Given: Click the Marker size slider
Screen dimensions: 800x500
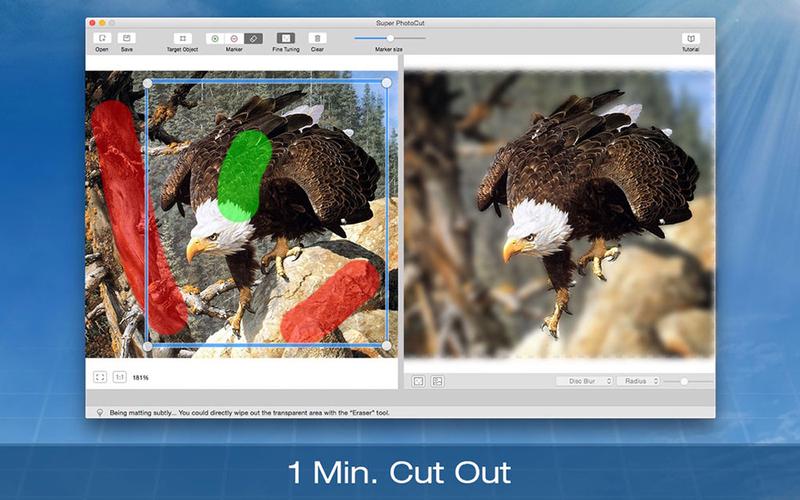Looking at the screenshot, I should [x=390, y=38].
